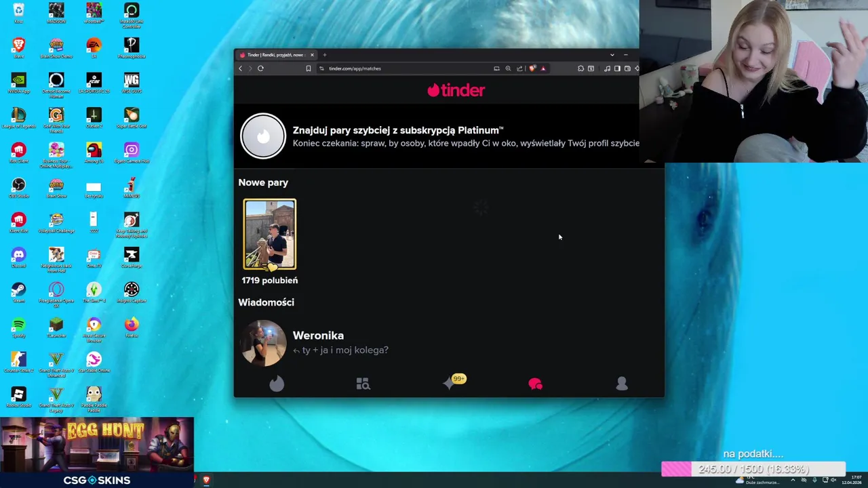
Task: Open the media control music note icon
Action: pos(607,68)
